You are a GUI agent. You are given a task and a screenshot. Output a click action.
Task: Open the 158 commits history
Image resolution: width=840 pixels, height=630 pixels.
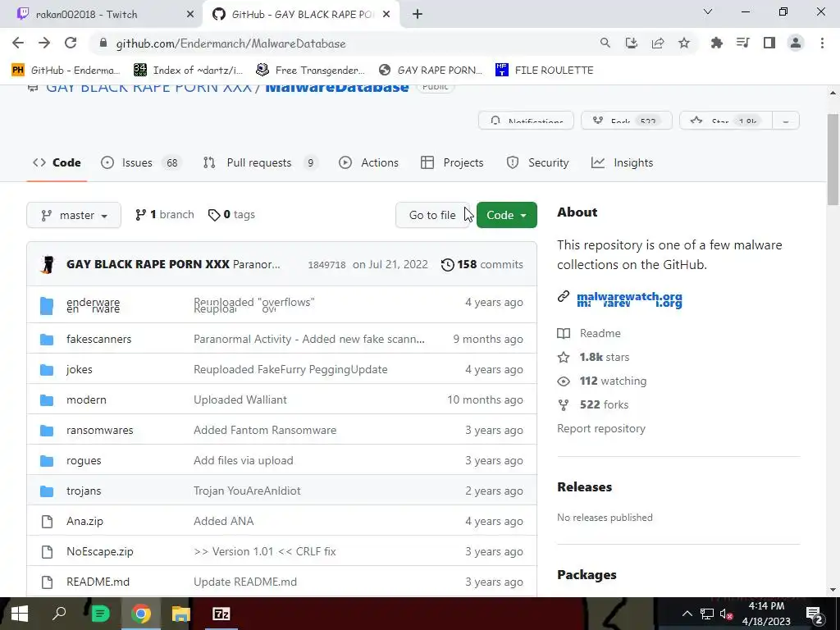click(x=482, y=265)
